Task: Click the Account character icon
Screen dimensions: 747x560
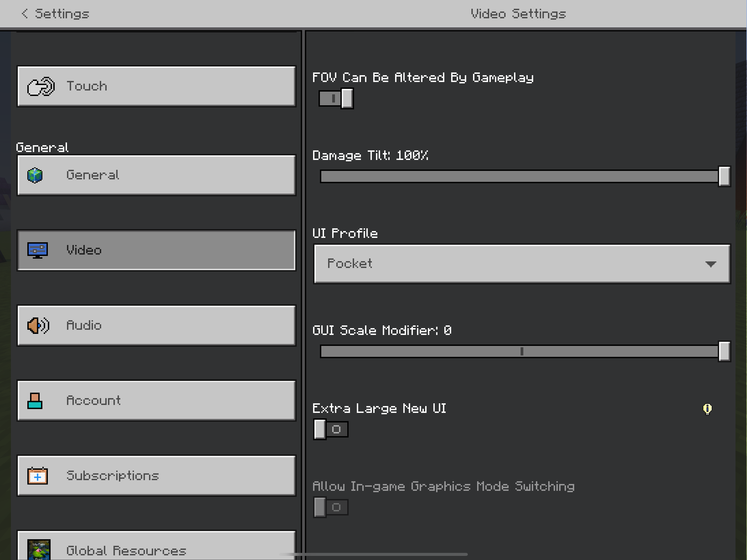Action: pos(35,401)
